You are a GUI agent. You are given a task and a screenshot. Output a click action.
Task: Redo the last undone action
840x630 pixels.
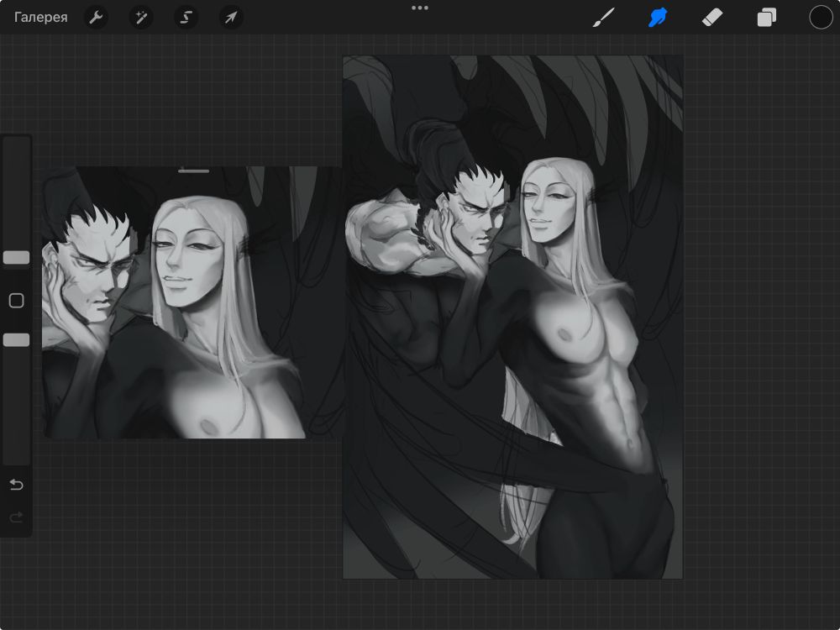16,517
